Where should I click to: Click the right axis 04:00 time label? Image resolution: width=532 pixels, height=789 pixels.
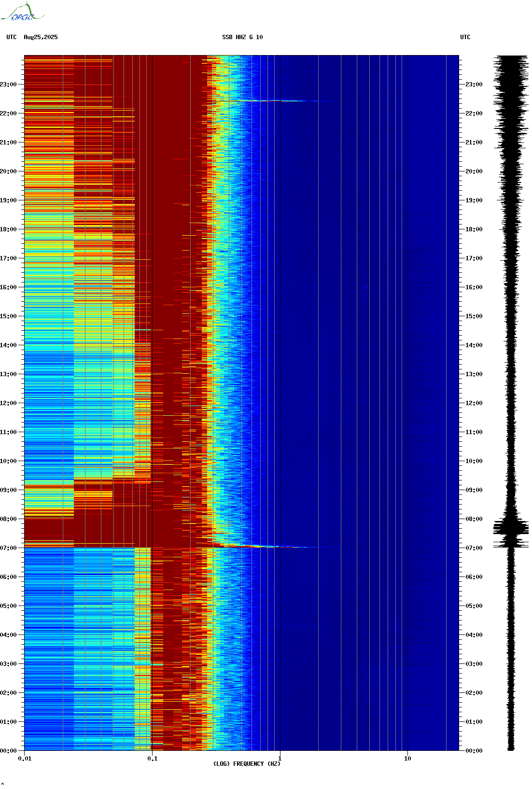pos(474,635)
